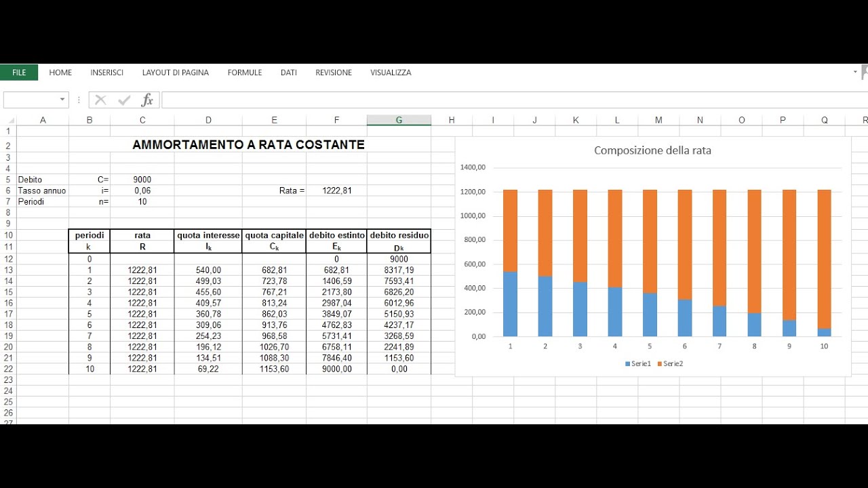Select column D header
868x488 pixels.
click(208, 120)
